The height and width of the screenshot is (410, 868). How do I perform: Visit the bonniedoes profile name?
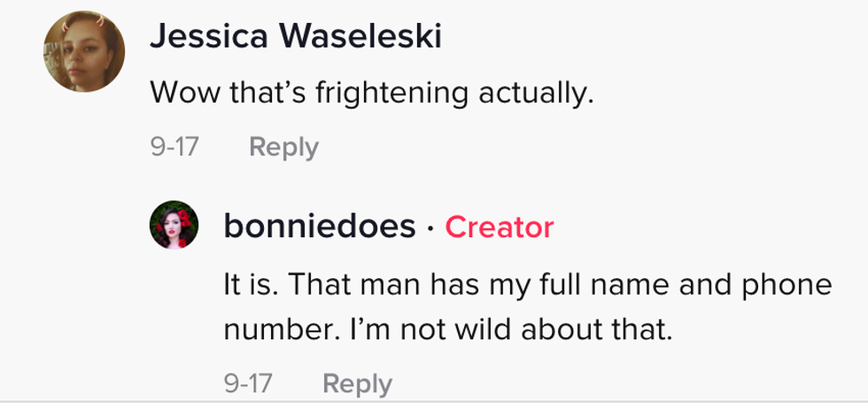(x=319, y=227)
